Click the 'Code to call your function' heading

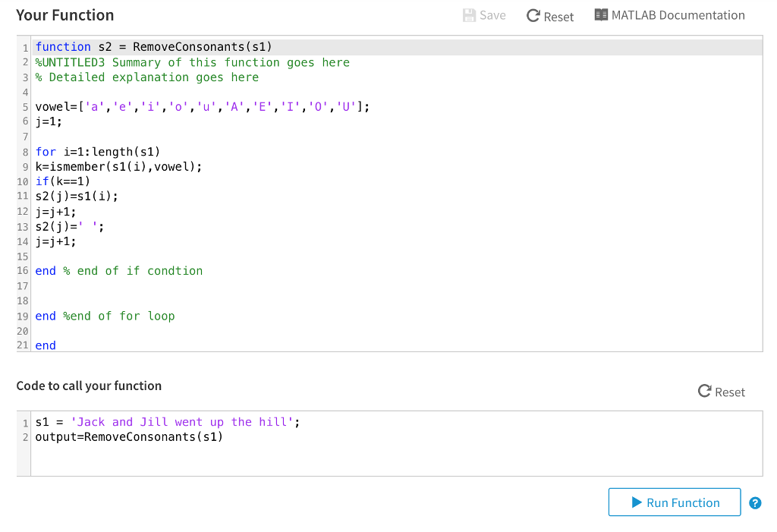coord(90,386)
